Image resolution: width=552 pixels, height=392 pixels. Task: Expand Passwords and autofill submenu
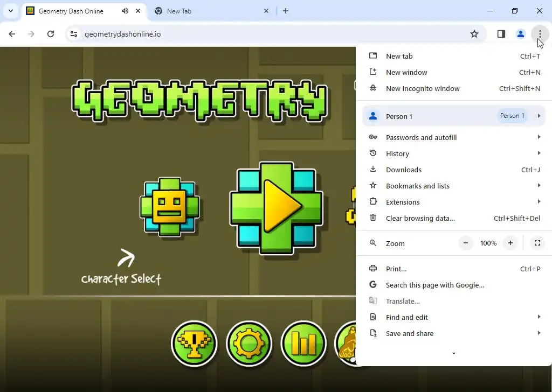tap(454, 137)
